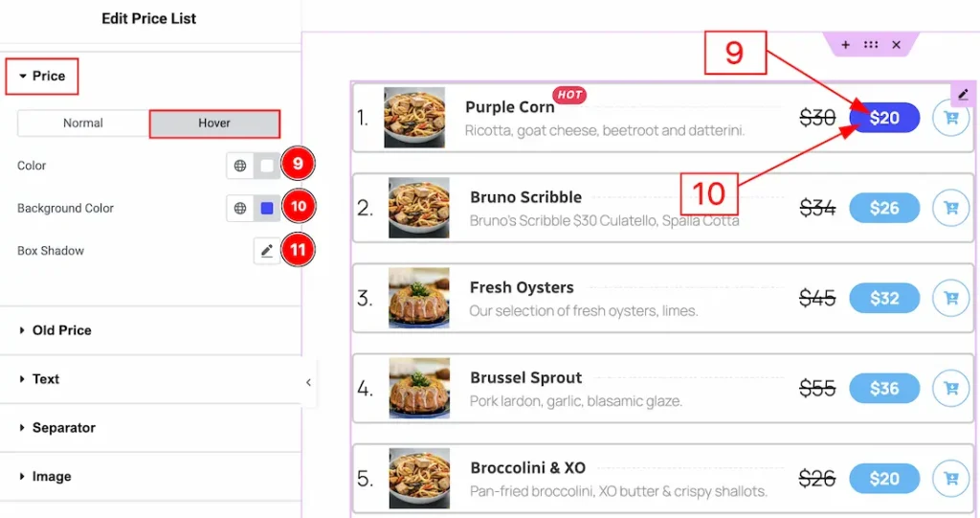Click the Box Shadow edit pencil icon

[x=267, y=251]
